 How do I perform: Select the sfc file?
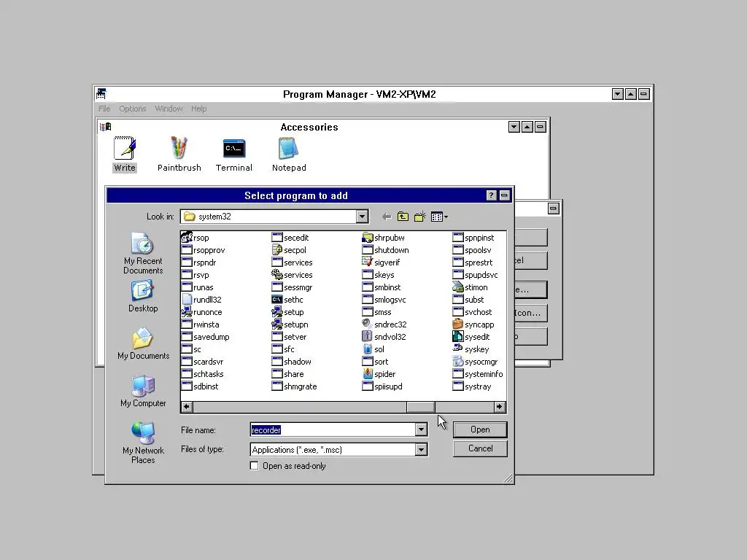click(284, 349)
